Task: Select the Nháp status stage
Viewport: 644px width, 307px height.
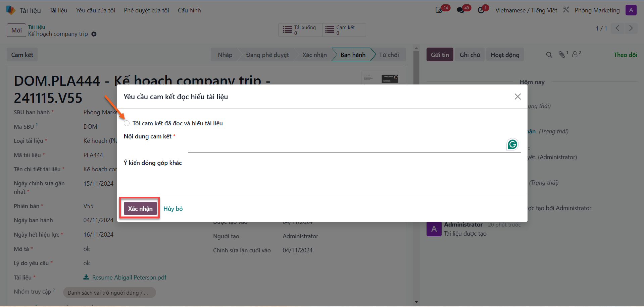Action: (x=225, y=55)
